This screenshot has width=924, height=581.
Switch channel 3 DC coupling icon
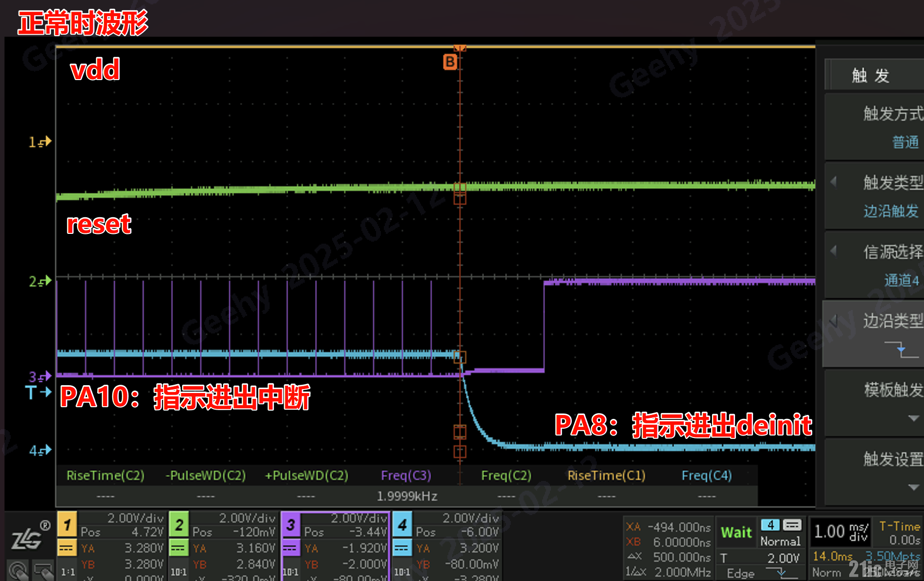291,548
